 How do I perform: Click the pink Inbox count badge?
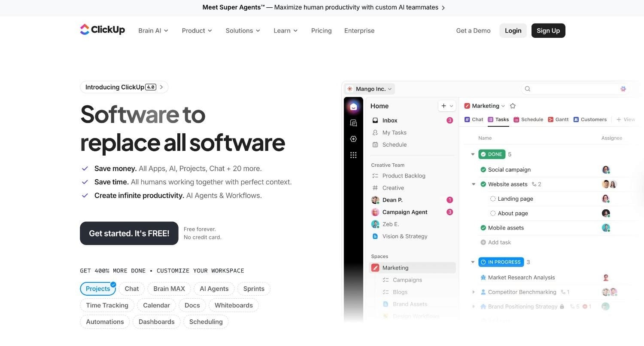point(450,120)
